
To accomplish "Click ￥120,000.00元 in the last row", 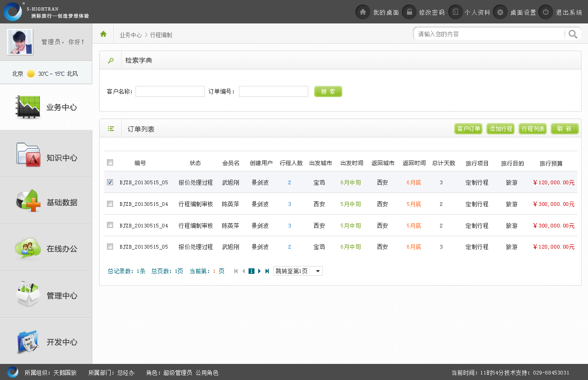I will 554,247.
